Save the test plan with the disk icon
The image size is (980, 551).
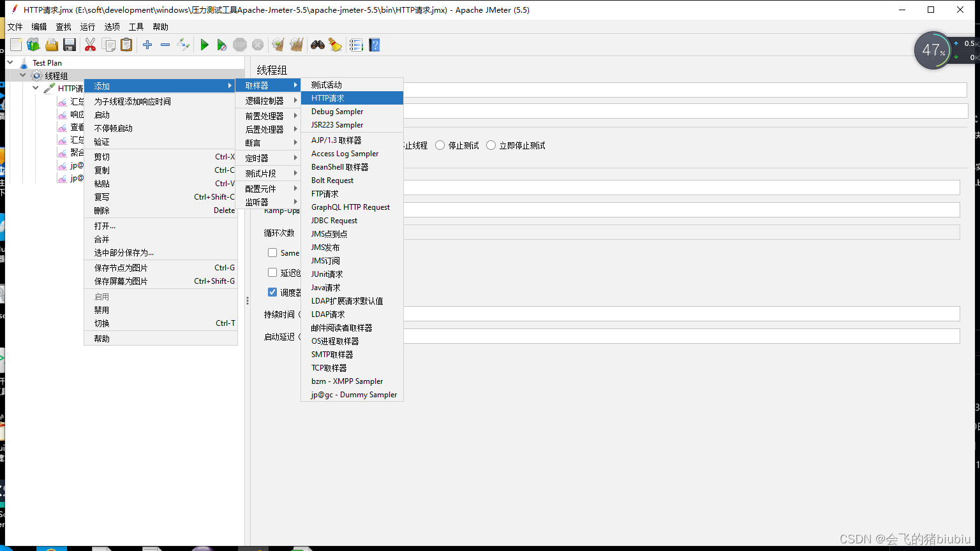pyautogui.click(x=70, y=45)
